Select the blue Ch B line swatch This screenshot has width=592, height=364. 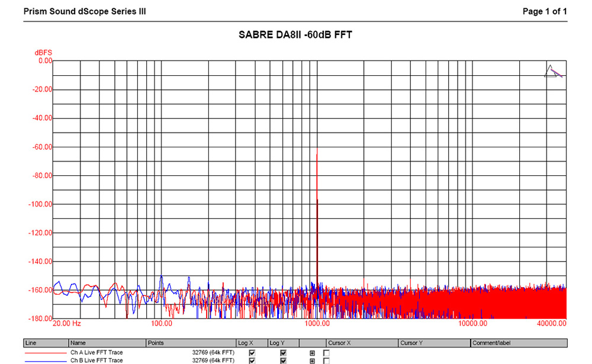point(46,361)
